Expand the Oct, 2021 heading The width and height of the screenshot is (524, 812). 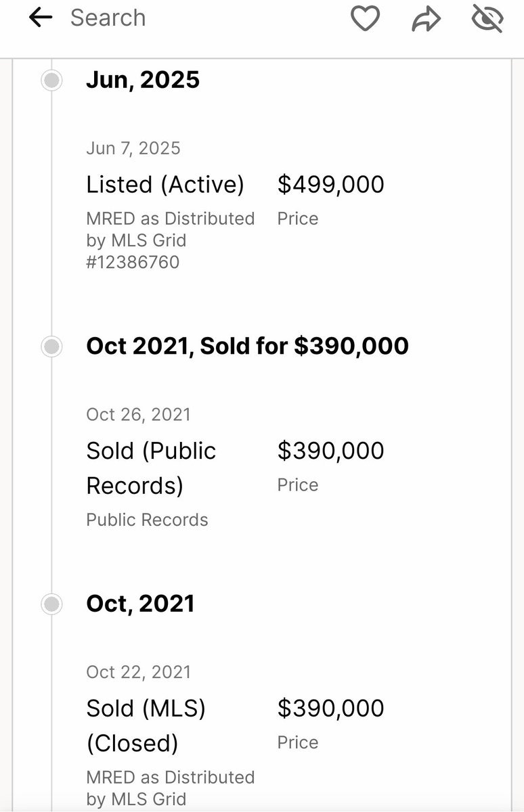coord(140,604)
